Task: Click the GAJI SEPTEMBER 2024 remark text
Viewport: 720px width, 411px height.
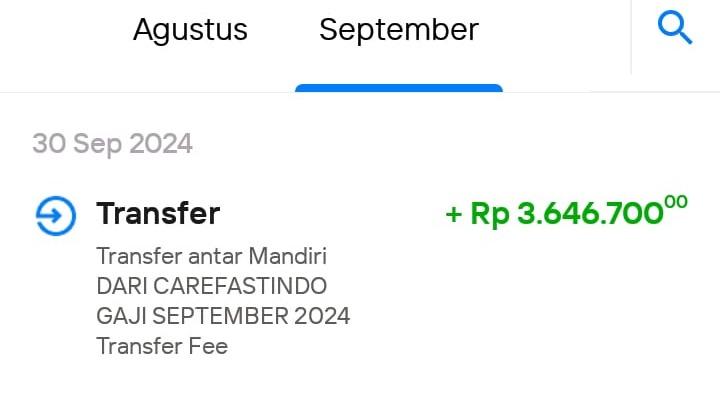Action: pos(223,316)
